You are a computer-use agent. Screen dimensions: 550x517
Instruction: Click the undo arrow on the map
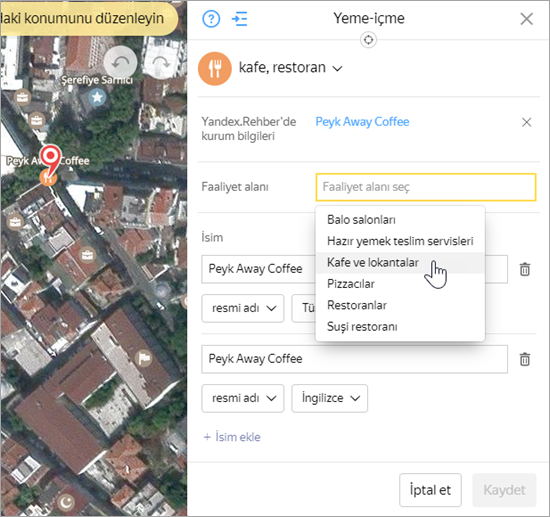click(x=120, y=63)
